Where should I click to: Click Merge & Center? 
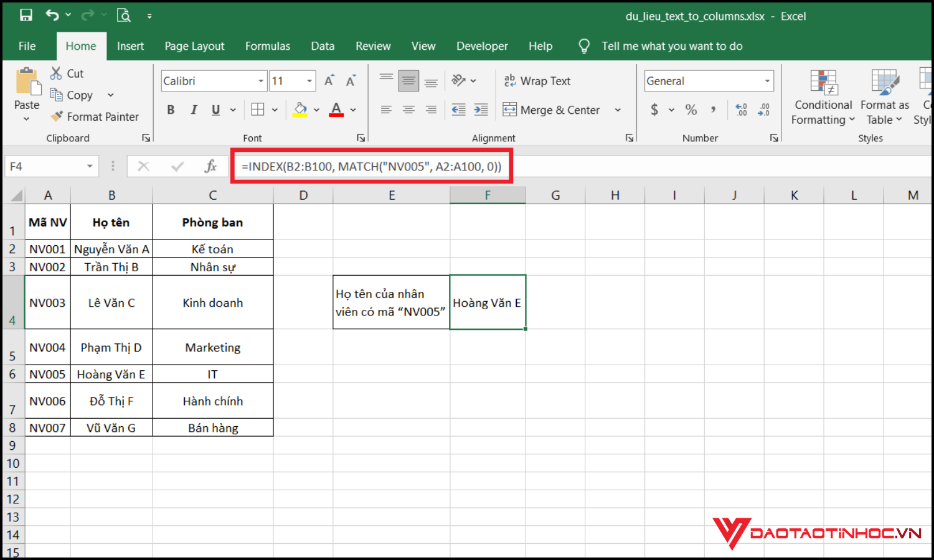tap(551, 110)
